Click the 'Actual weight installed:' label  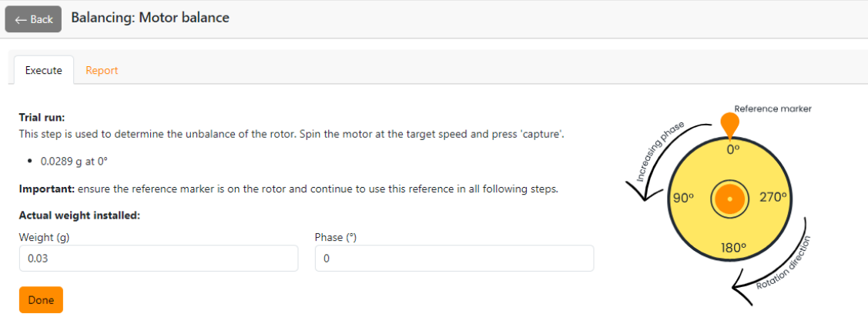[x=79, y=215]
